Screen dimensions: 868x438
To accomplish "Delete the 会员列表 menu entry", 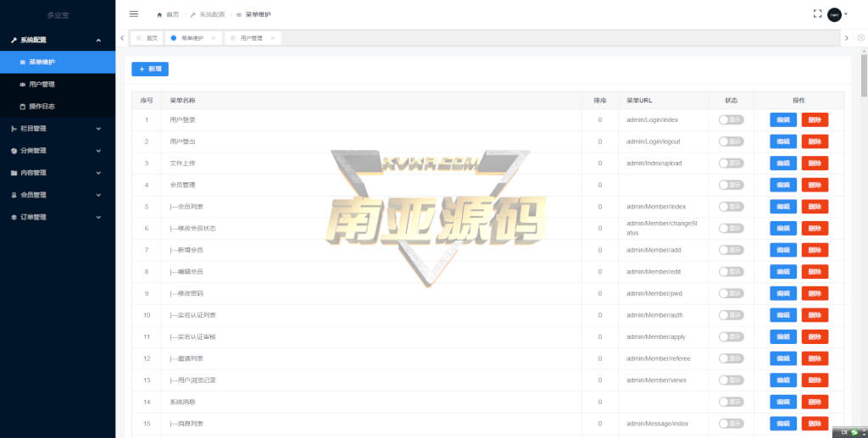I will pos(815,207).
